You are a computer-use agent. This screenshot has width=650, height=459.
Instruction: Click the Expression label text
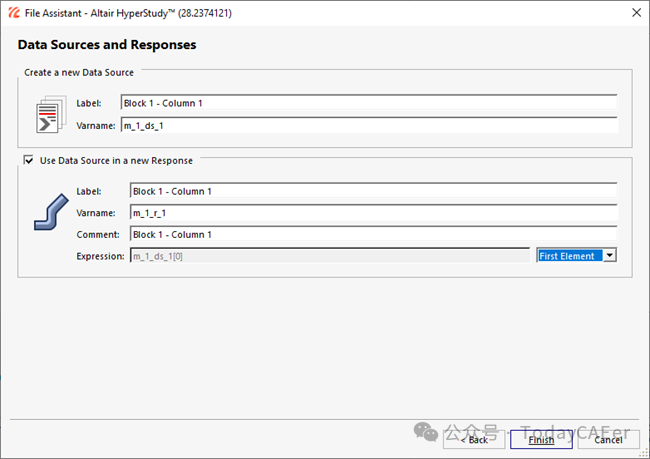(x=100, y=257)
